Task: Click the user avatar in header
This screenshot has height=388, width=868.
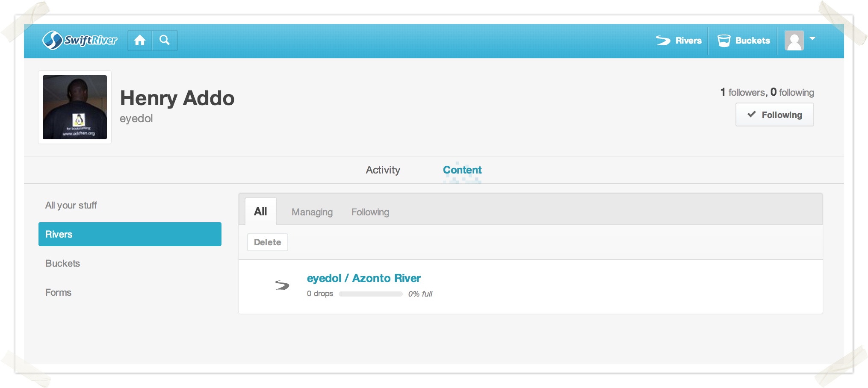Action: pos(794,41)
